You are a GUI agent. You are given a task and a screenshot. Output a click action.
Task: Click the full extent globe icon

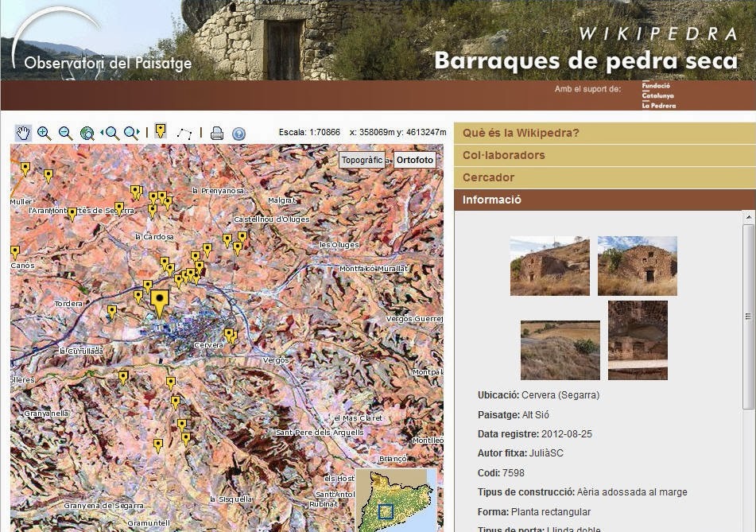87,133
